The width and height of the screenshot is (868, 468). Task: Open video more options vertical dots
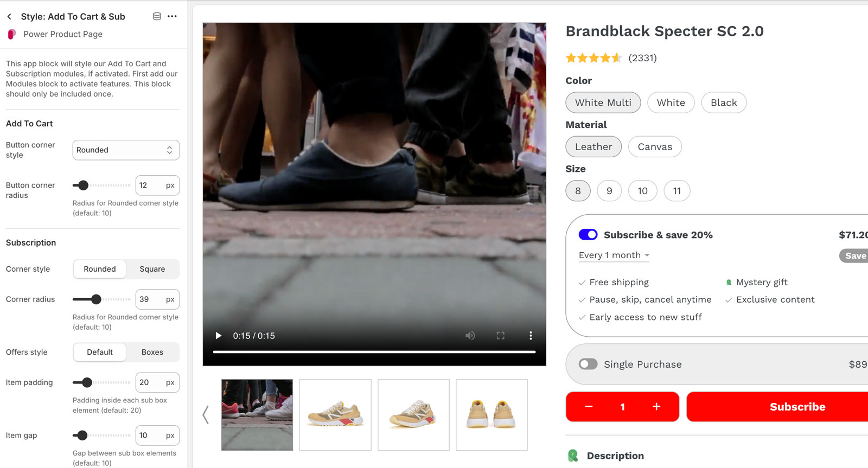tap(531, 336)
